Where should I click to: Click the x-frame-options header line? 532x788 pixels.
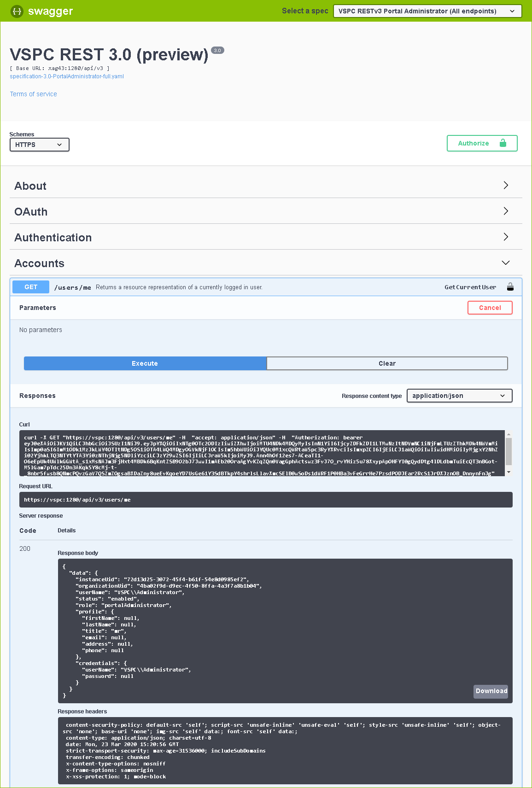[x=110, y=770]
